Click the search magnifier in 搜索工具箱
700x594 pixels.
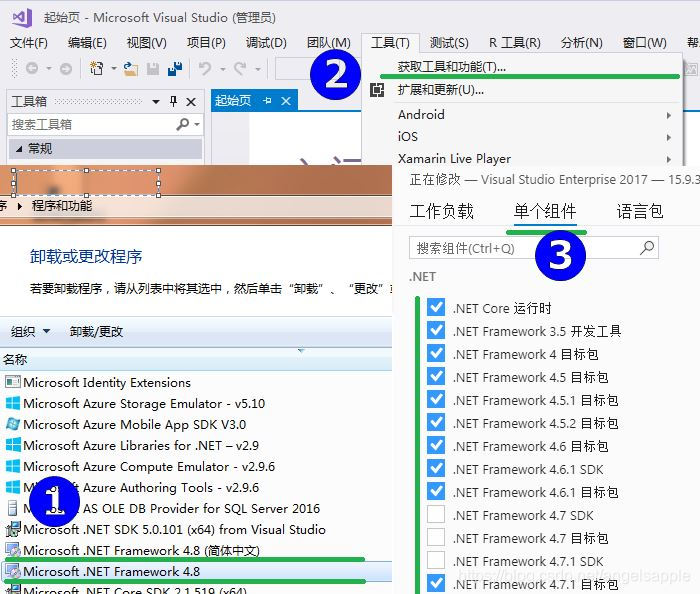point(183,124)
